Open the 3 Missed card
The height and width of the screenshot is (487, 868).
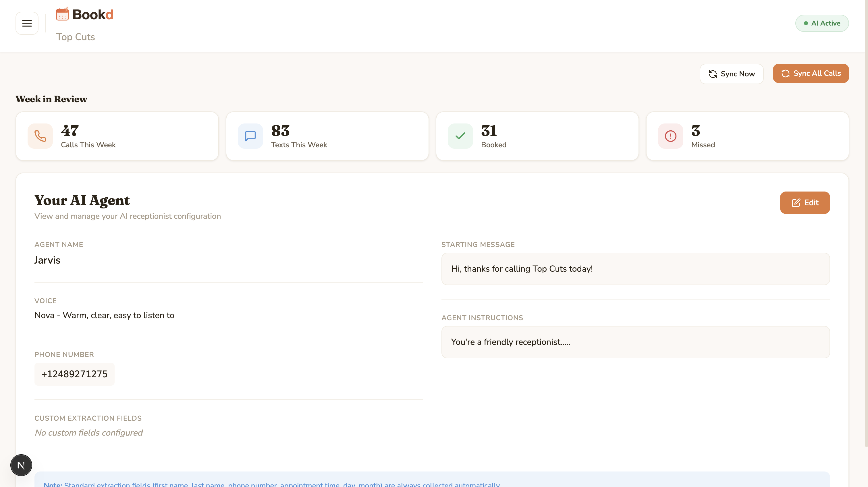coord(747,136)
